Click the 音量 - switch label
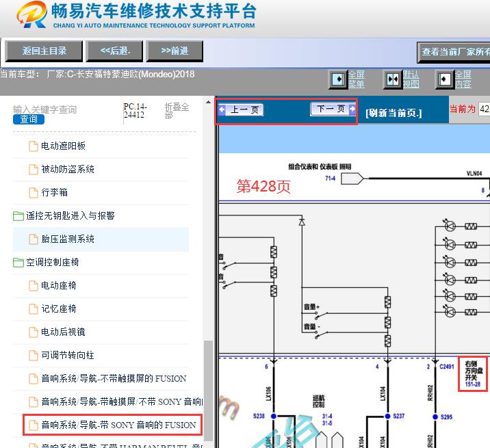This screenshot has width=490, height=448. click(312, 327)
